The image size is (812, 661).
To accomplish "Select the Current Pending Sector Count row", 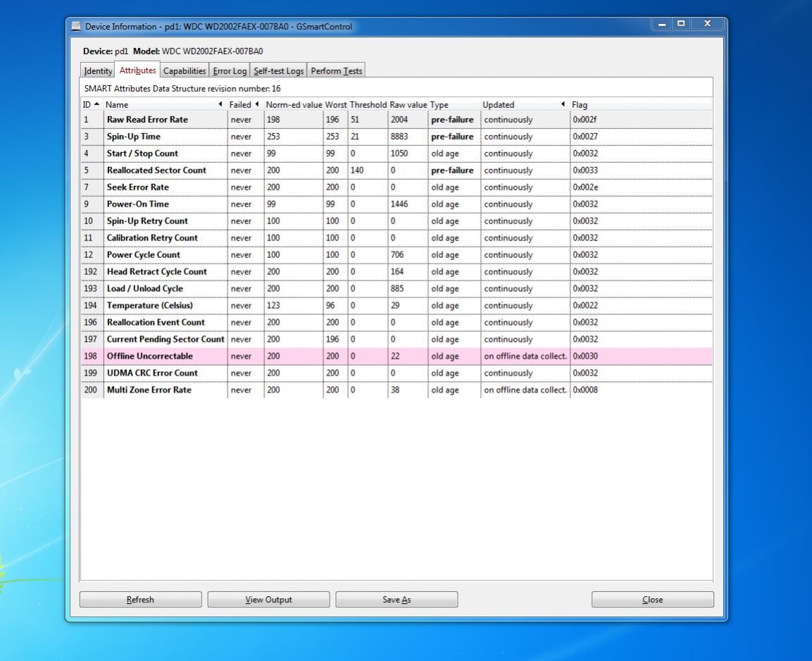I will 396,339.
